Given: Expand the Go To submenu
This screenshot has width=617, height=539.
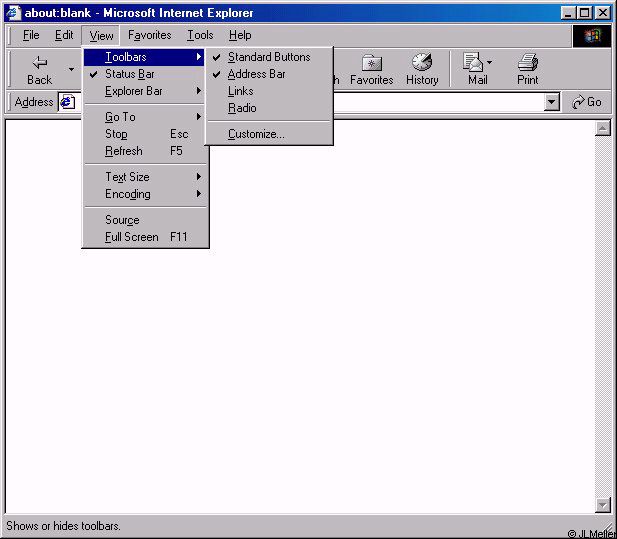Looking at the screenshot, I should [145, 117].
